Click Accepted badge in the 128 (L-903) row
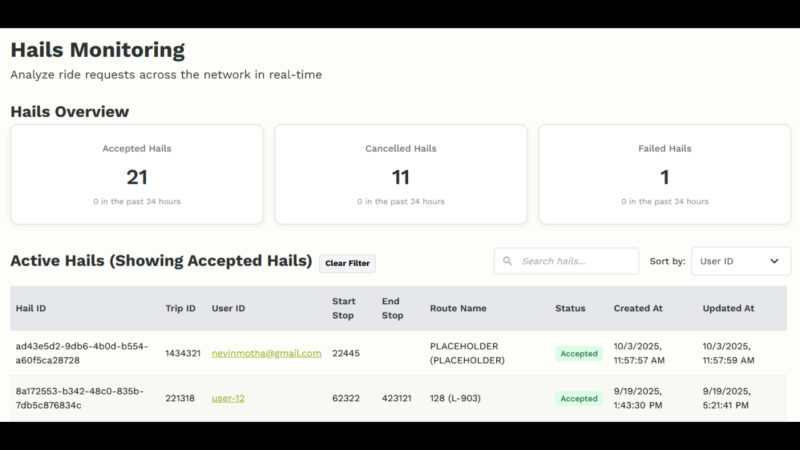The height and width of the screenshot is (450, 800). [579, 398]
